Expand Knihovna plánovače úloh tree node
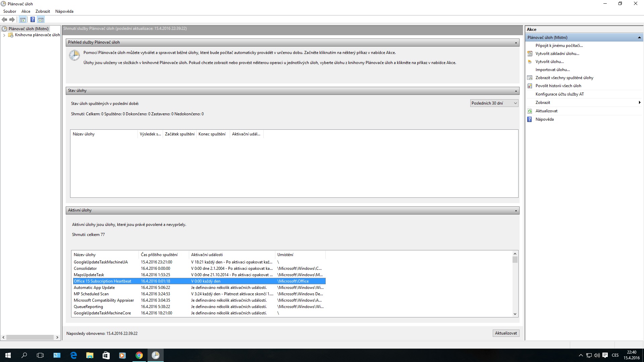Image resolution: width=644 pixels, height=362 pixels. pyautogui.click(x=4, y=35)
